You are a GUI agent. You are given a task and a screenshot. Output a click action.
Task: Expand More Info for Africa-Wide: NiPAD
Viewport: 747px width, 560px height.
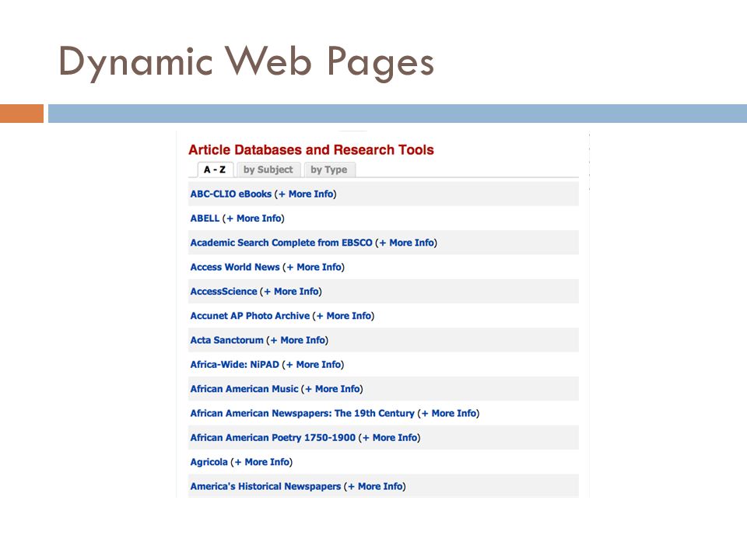pos(314,364)
